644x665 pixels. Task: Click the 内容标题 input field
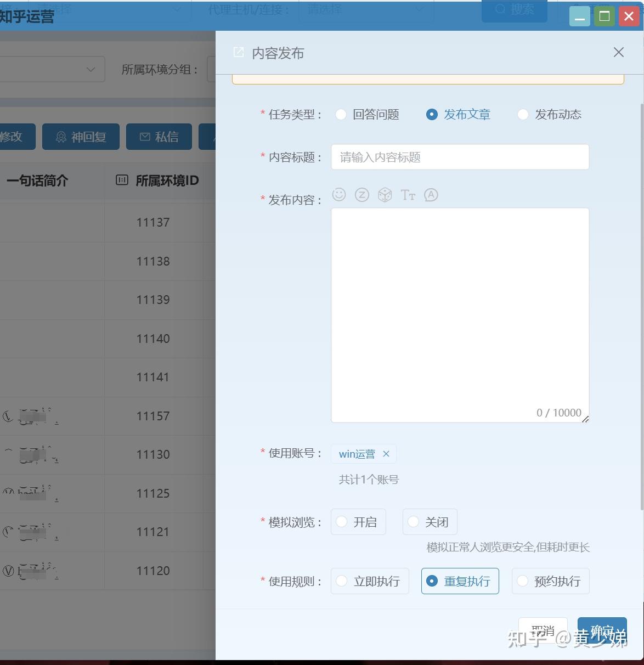[460, 157]
